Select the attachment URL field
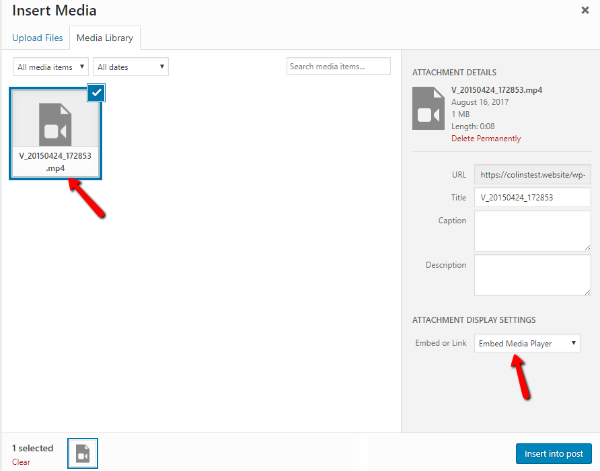This screenshot has width=600, height=471. [x=532, y=175]
